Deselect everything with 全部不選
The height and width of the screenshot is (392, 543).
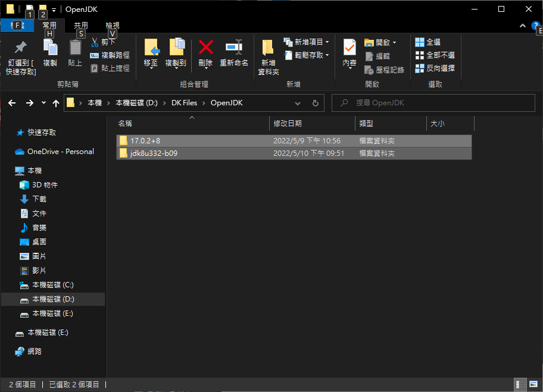[x=435, y=55]
